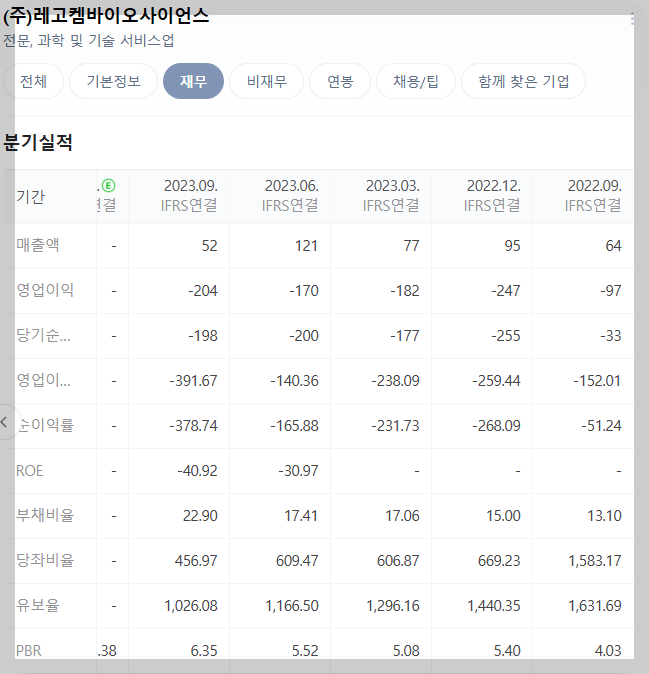The width and height of the screenshot is (649, 674).
Task: Click the 당좌비율 value 456.97
Action: tap(196, 561)
